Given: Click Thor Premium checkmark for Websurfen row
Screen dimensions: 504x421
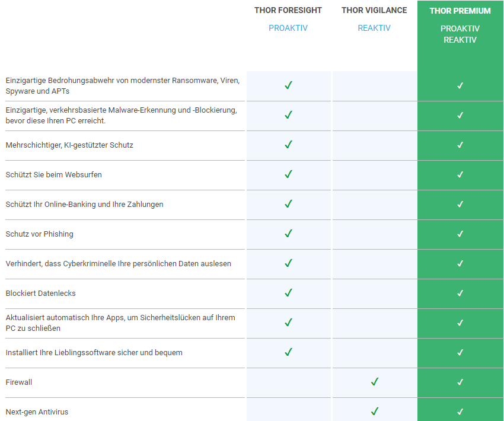Looking at the screenshot, I should [x=460, y=174].
